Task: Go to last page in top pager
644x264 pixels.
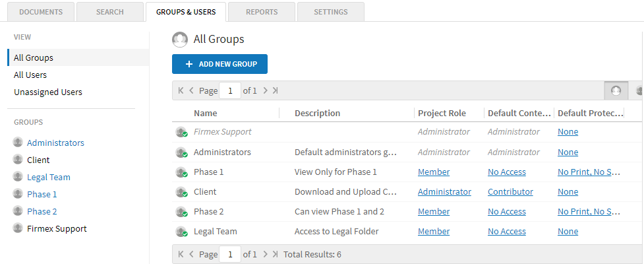Action: (275, 90)
